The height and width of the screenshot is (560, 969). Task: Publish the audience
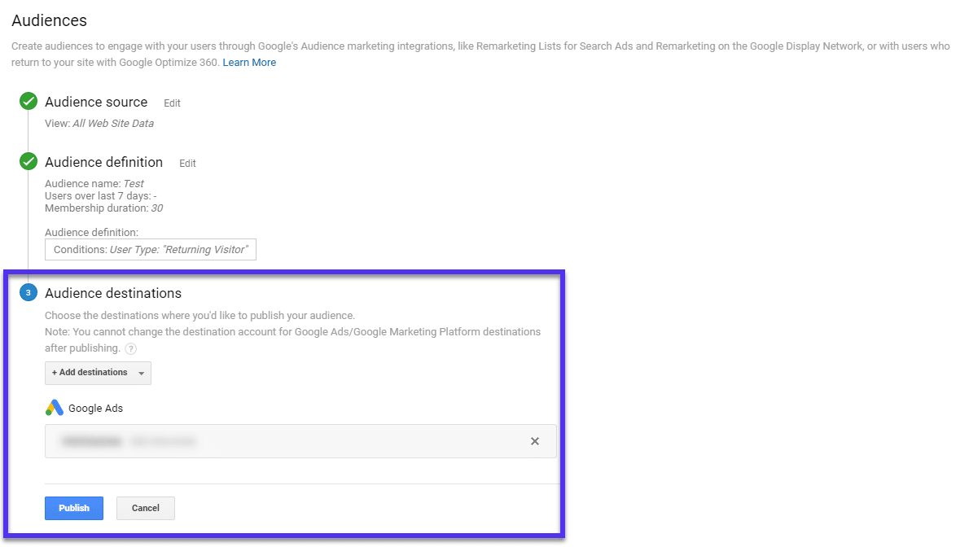[x=73, y=507]
